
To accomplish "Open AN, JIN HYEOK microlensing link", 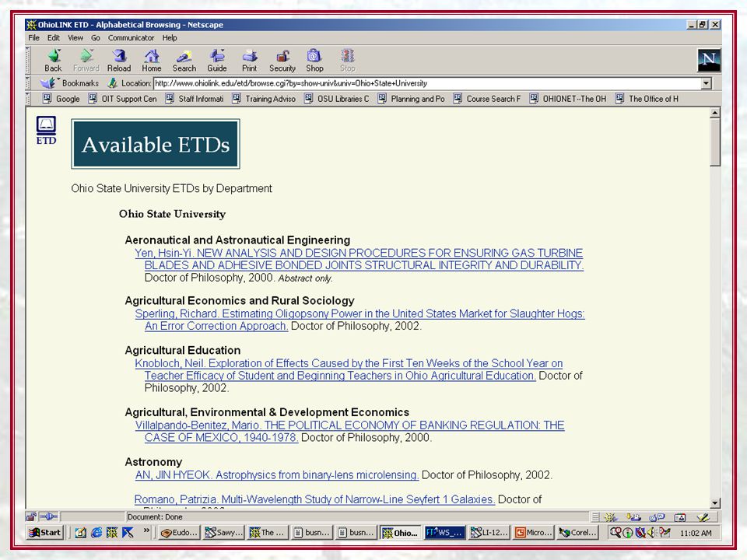I will click(x=277, y=474).
